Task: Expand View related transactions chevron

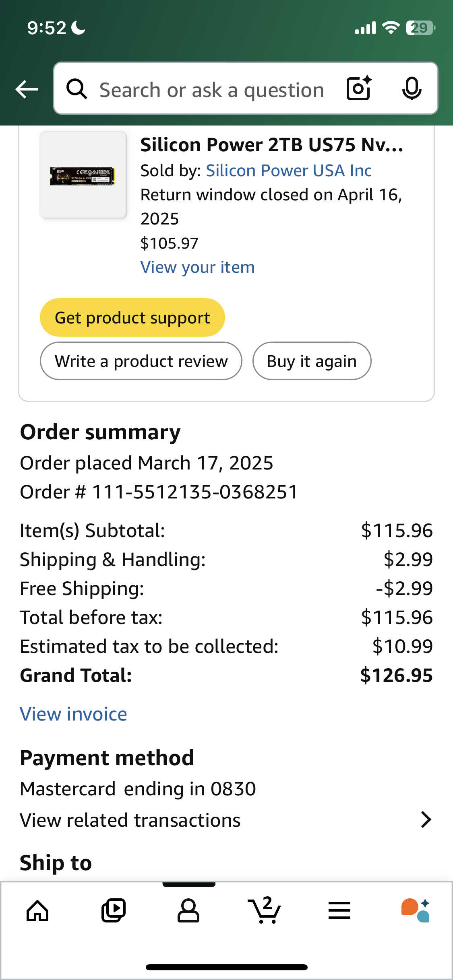Action: click(x=426, y=820)
